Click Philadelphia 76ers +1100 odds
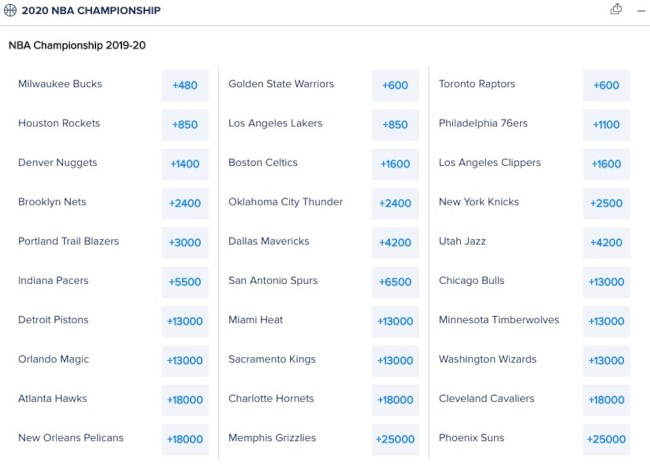 click(x=606, y=125)
